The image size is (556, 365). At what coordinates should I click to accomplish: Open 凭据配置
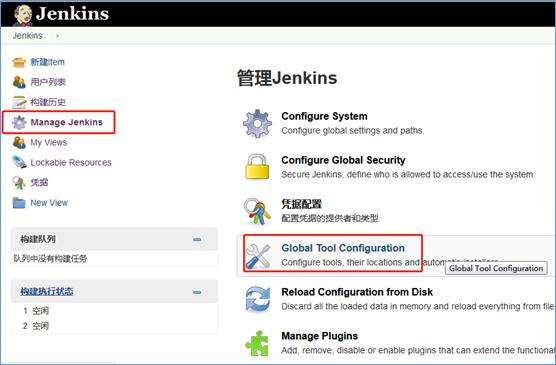[301, 204]
